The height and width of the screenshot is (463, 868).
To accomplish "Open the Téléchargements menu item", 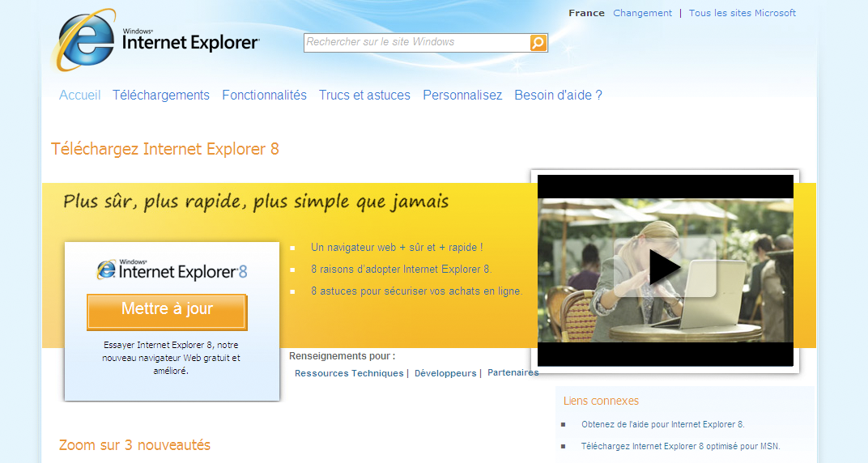I will [161, 96].
